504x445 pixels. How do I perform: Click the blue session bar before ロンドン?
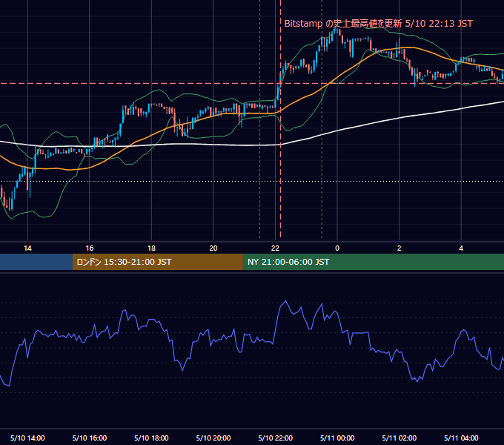36,262
